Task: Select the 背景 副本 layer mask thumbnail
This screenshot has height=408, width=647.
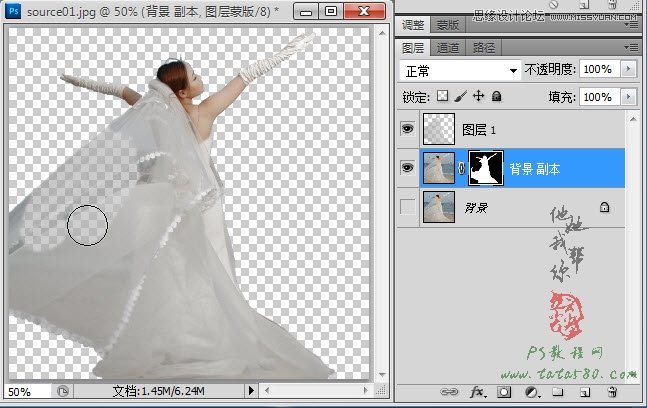Action: coord(486,168)
